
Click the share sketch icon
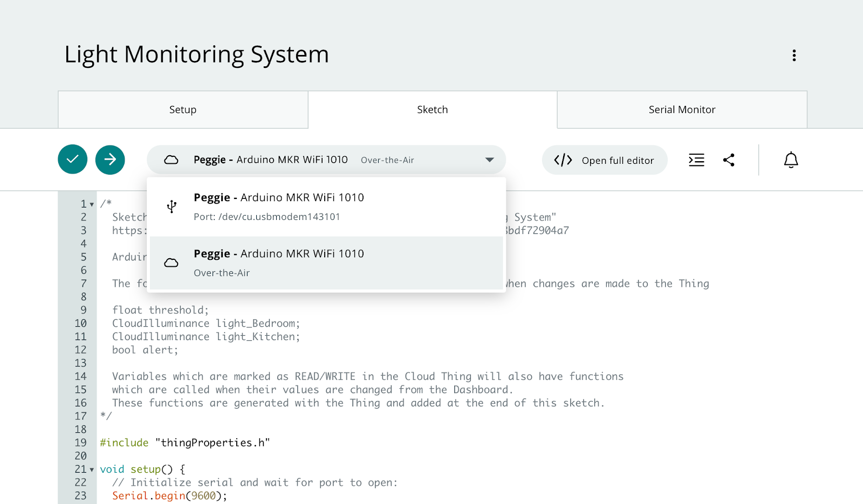coord(729,160)
